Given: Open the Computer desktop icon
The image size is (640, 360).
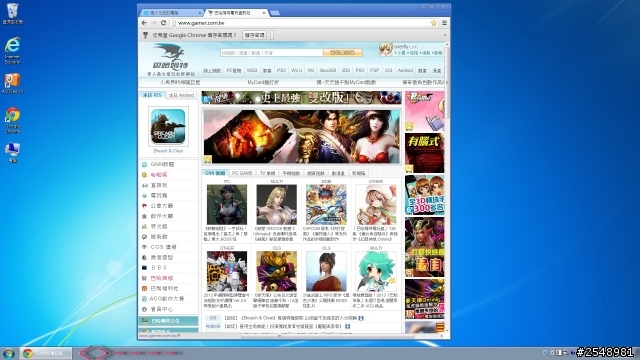Looking at the screenshot, I should point(12,153).
